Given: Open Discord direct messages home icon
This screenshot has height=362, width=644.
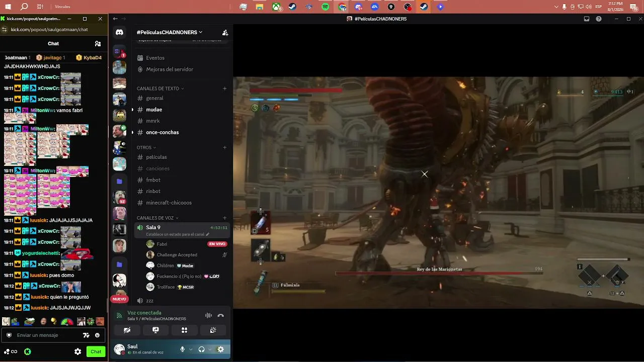Looking at the screenshot, I should coord(119,32).
